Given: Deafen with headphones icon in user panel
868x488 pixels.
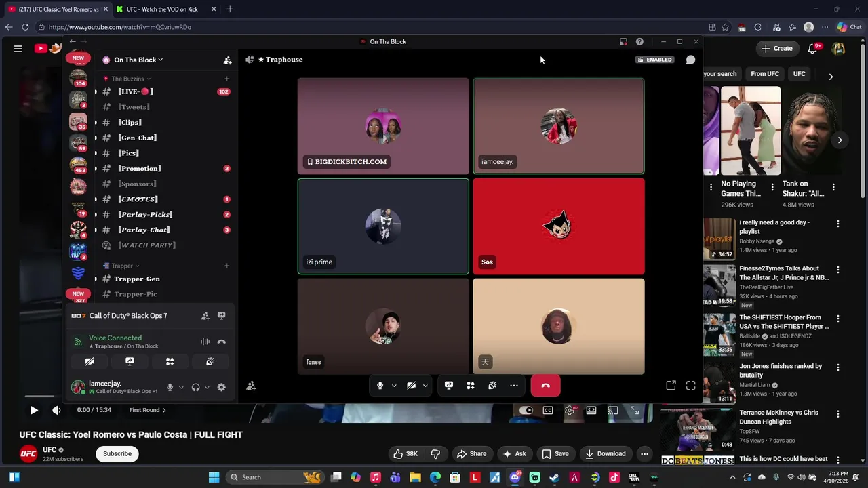Looking at the screenshot, I should (195, 387).
